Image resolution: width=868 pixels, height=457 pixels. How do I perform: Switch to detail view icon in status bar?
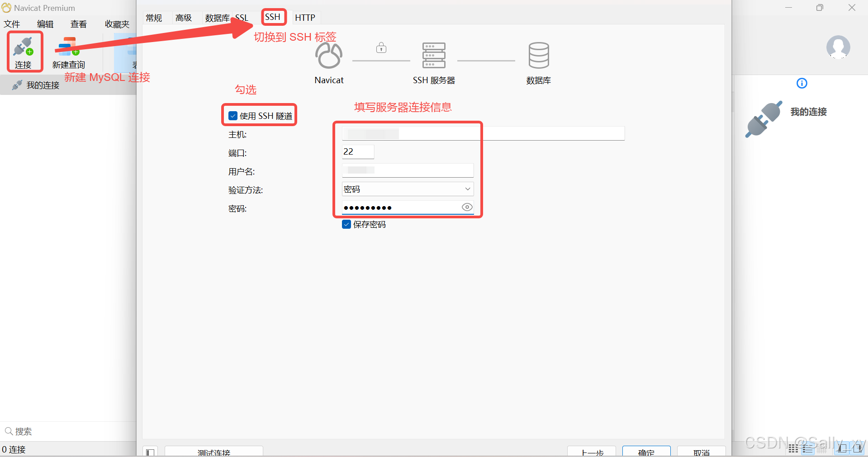click(822, 448)
